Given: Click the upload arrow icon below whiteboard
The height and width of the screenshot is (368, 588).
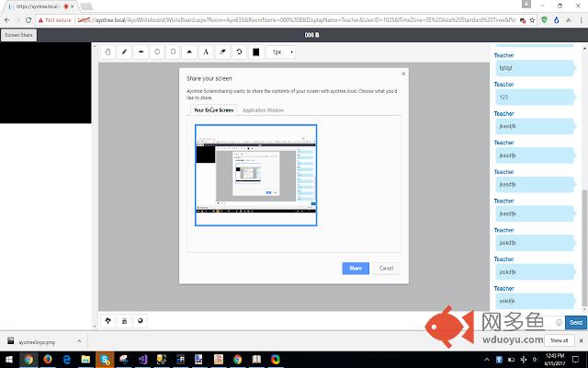Looking at the screenshot, I should (108, 321).
